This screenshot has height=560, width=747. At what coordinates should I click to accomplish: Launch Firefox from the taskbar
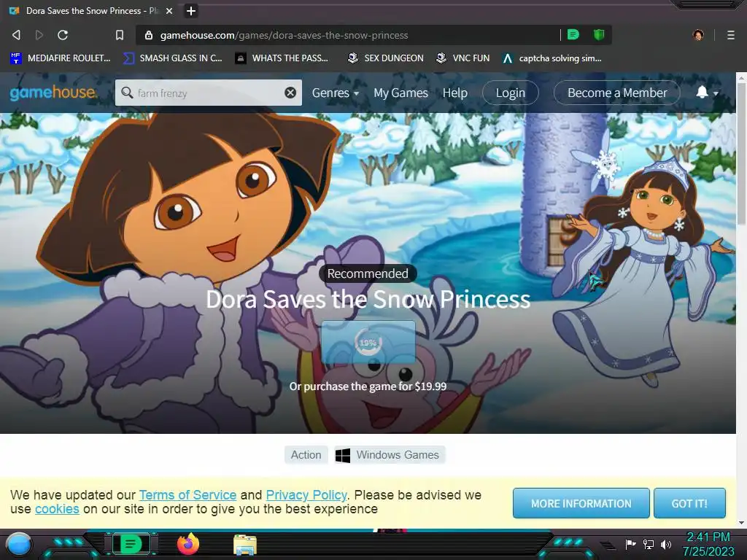pyautogui.click(x=188, y=544)
